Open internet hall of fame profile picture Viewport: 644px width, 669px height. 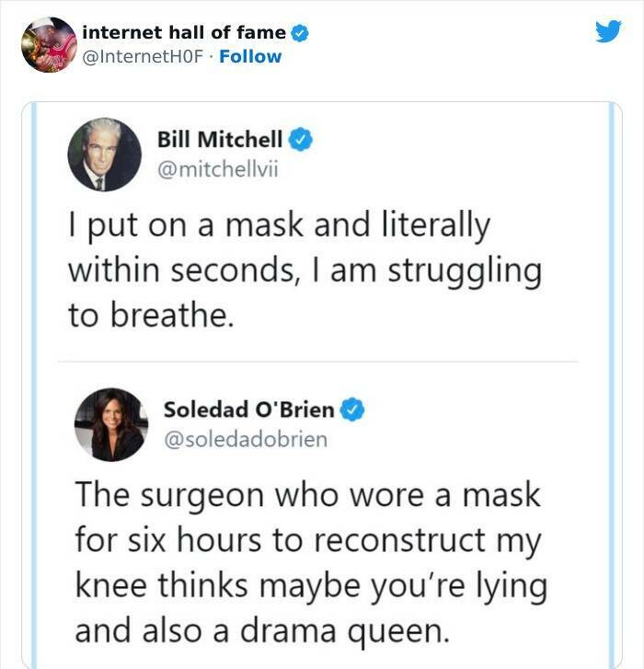48,44
